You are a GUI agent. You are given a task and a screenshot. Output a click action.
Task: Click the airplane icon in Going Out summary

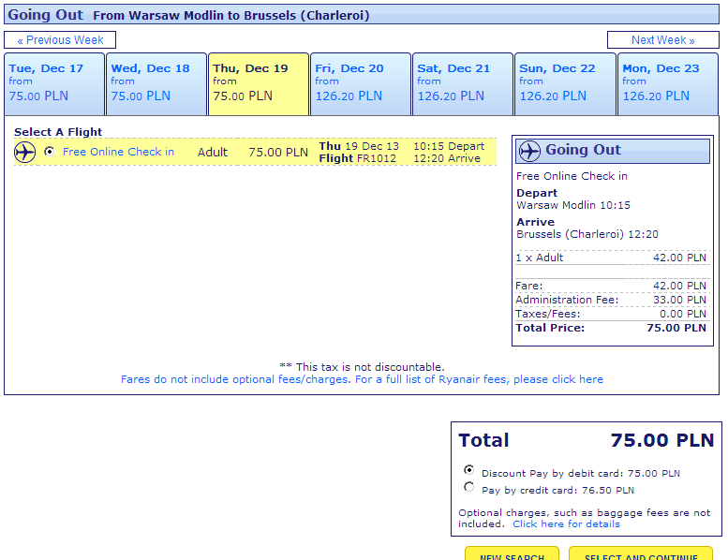tap(529, 151)
